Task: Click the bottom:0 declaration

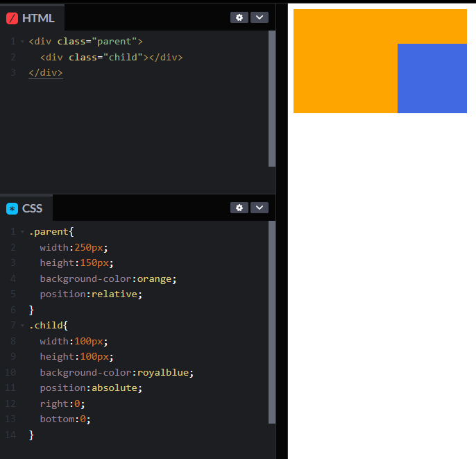Action: (65, 419)
